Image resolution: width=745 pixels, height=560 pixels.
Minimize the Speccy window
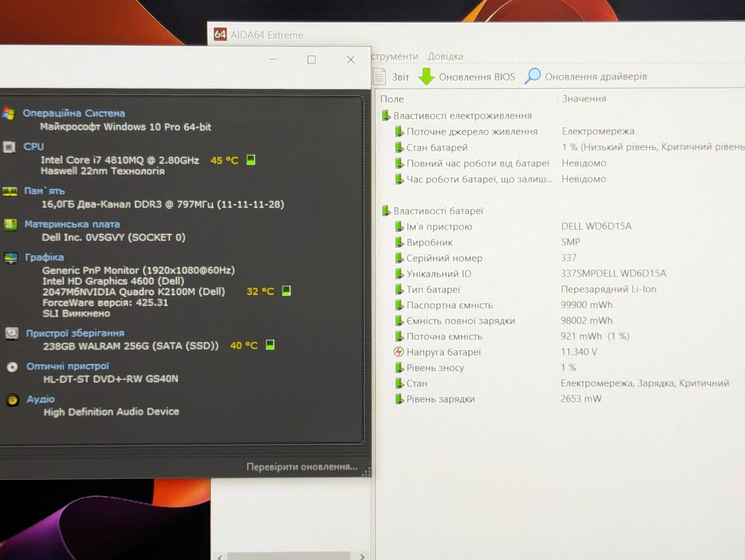point(273,59)
